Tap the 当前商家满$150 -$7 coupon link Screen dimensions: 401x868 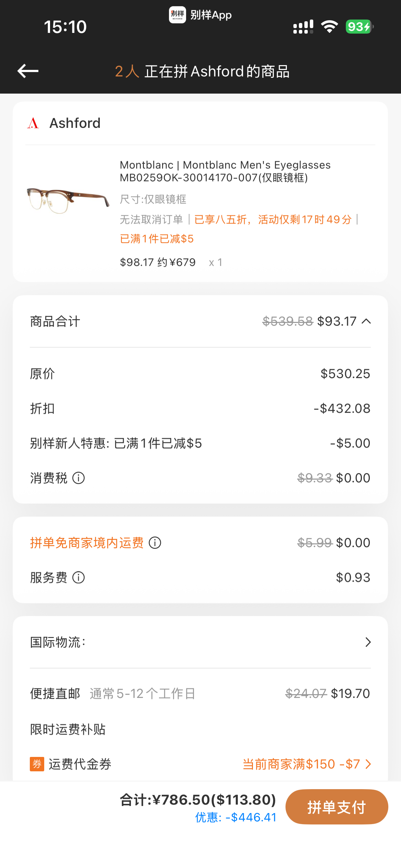301,764
